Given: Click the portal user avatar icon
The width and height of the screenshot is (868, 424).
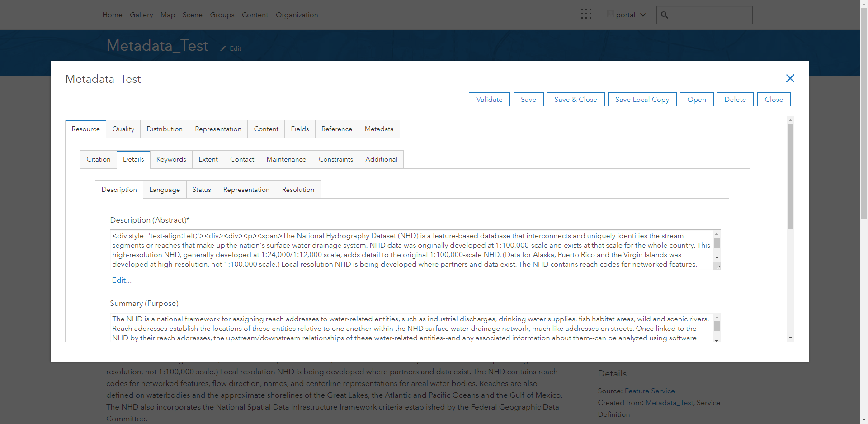Looking at the screenshot, I should point(610,14).
